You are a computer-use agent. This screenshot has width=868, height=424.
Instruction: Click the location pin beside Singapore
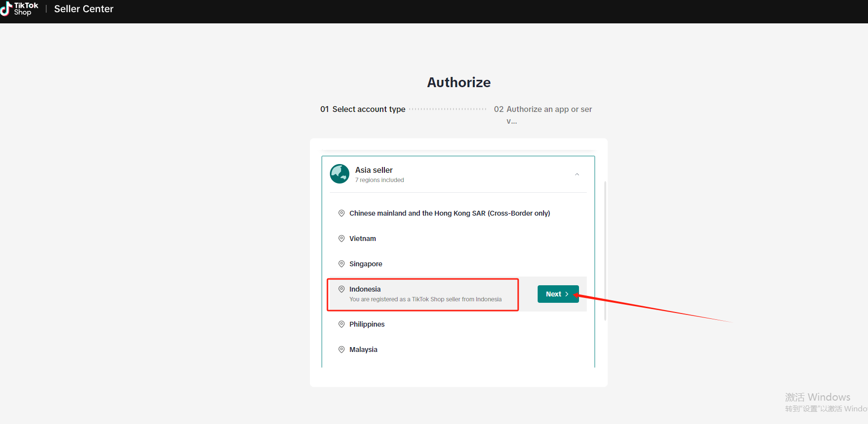click(342, 264)
